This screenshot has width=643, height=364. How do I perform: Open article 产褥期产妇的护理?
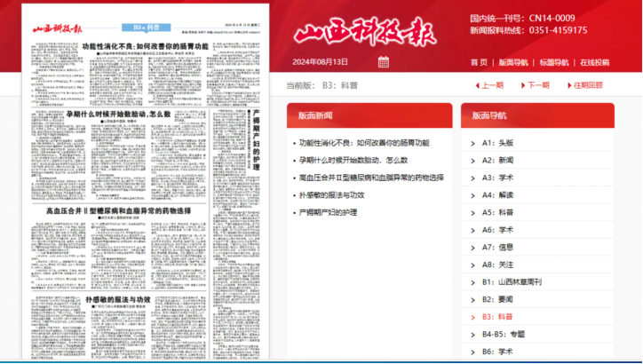pyautogui.click(x=328, y=212)
